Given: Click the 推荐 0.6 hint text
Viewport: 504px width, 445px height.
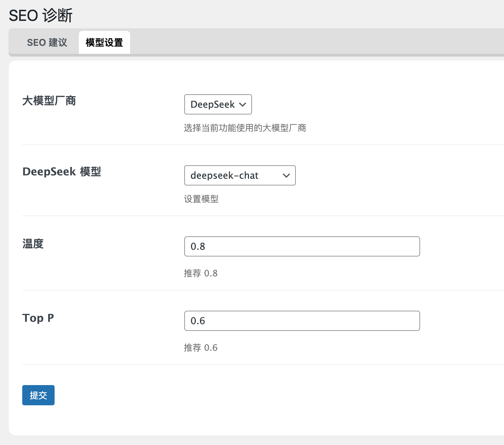Looking at the screenshot, I should click(201, 347).
